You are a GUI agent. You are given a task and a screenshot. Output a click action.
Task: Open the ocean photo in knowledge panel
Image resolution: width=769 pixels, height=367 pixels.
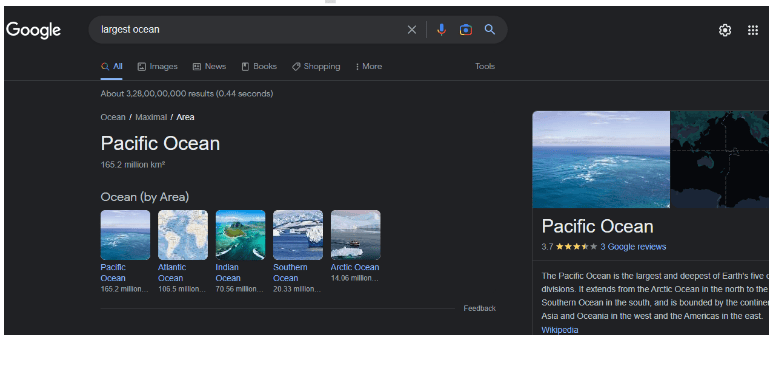point(601,159)
